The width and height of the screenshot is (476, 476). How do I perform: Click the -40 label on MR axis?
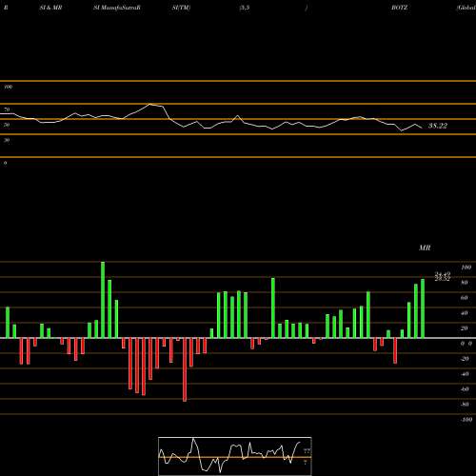click(x=465, y=374)
